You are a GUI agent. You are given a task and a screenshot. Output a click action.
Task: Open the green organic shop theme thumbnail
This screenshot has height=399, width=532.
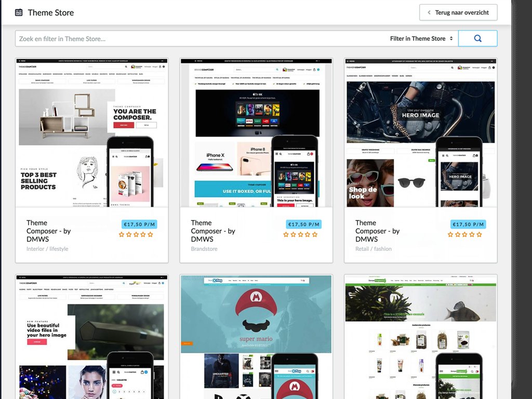coord(421,337)
